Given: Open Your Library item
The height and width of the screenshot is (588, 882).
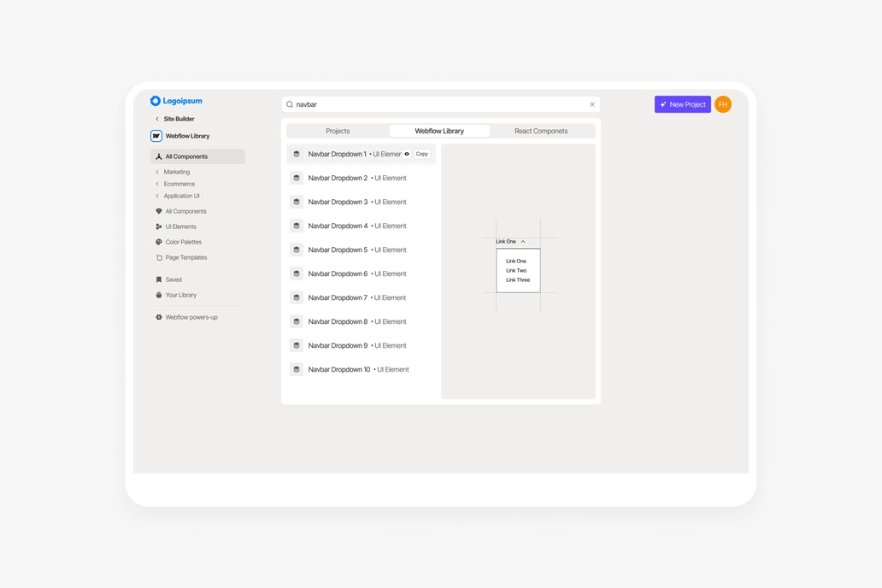Looking at the screenshot, I should pyautogui.click(x=176, y=295).
